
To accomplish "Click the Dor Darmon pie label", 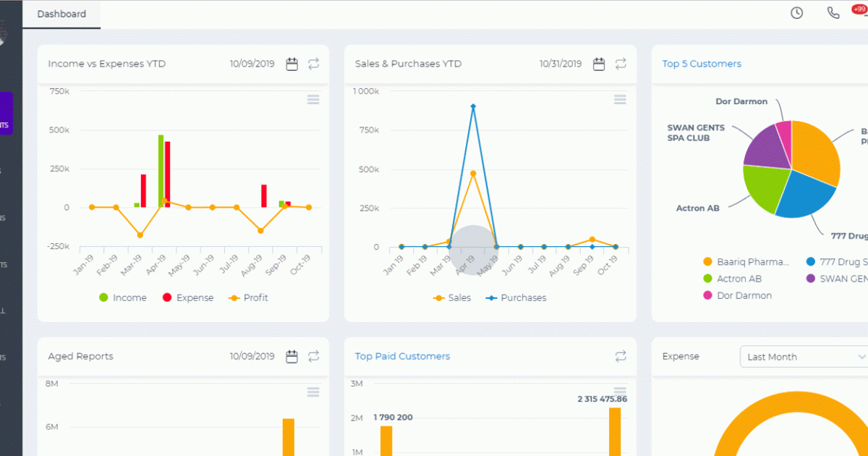I will pyautogui.click(x=741, y=101).
